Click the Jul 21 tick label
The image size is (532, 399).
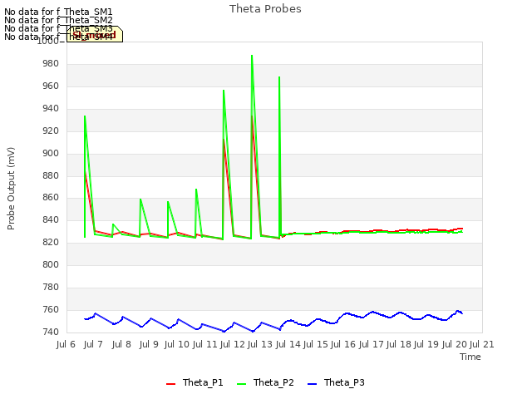click(x=482, y=344)
